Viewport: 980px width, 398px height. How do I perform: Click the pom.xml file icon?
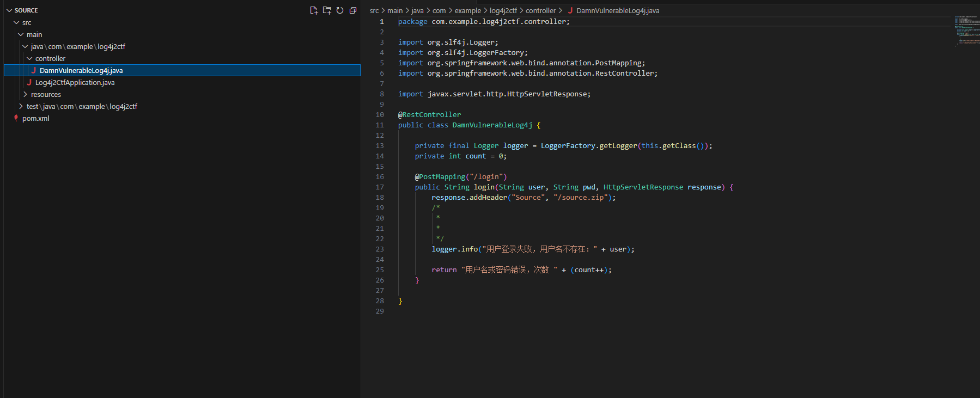(16, 118)
